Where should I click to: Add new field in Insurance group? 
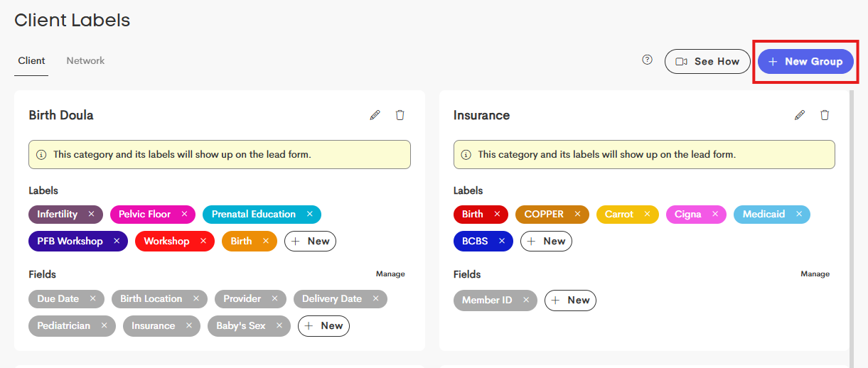[570, 300]
